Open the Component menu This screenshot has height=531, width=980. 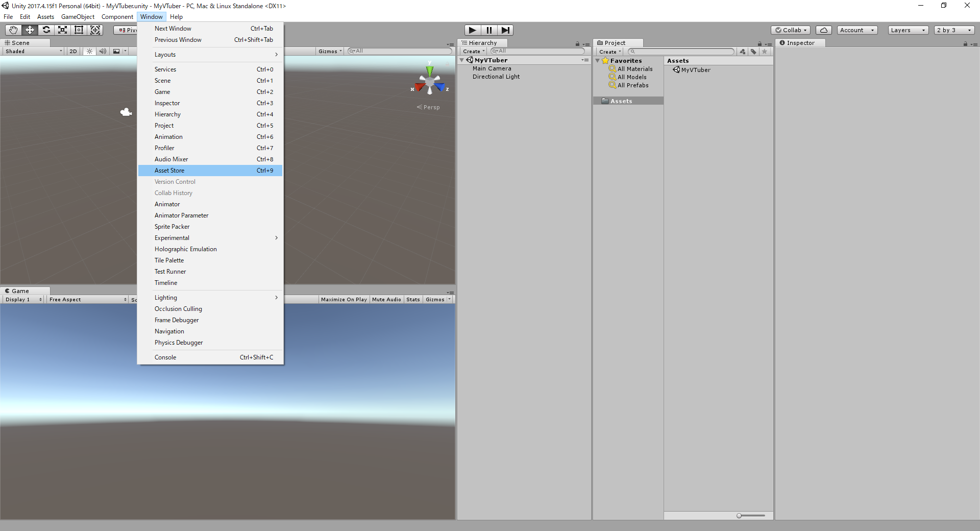(117, 16)
